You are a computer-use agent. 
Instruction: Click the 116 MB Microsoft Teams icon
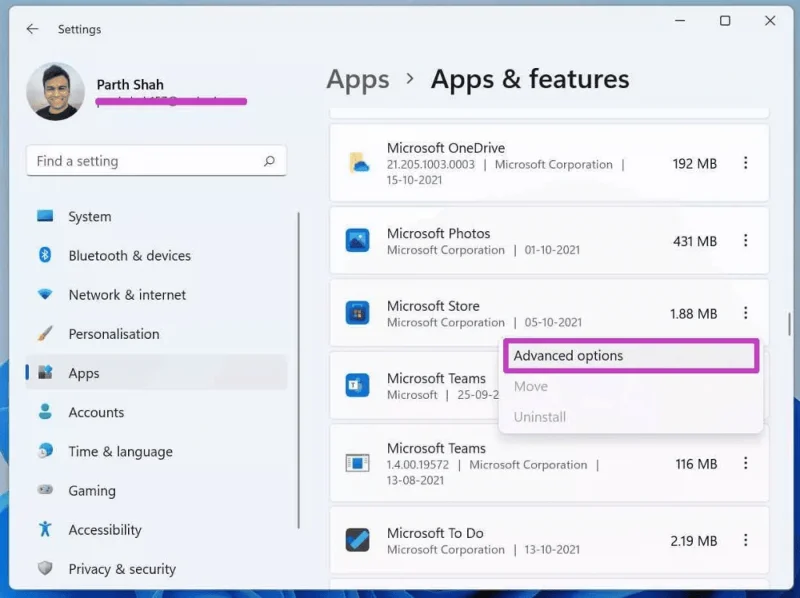coord(357,463)
